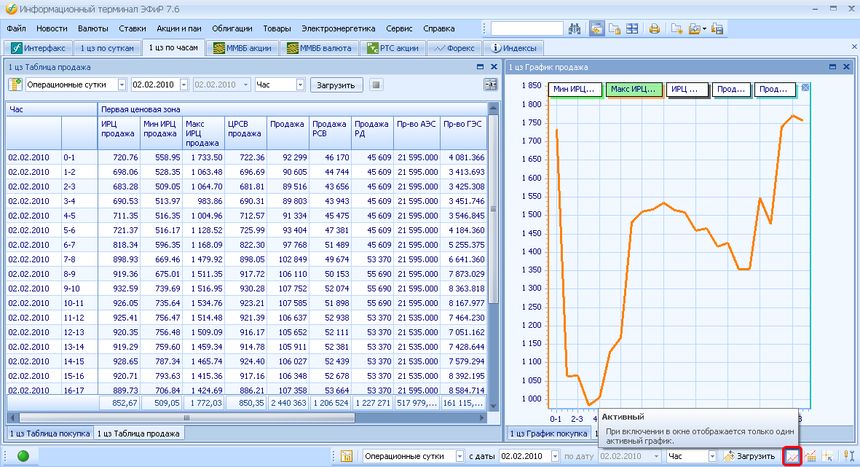Click the stop square icon beside Загрузить
860x467 pixels.
coord(376,85)
